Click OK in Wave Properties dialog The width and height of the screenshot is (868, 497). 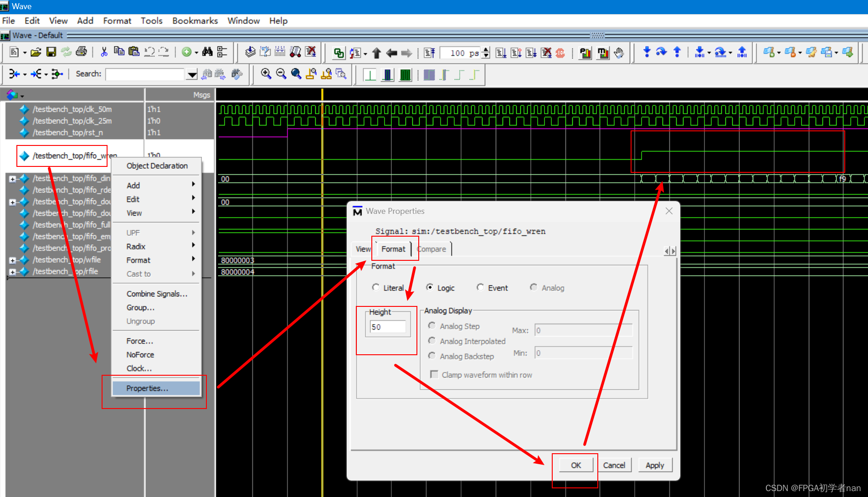pyautogui.click(x=576, y=465)
